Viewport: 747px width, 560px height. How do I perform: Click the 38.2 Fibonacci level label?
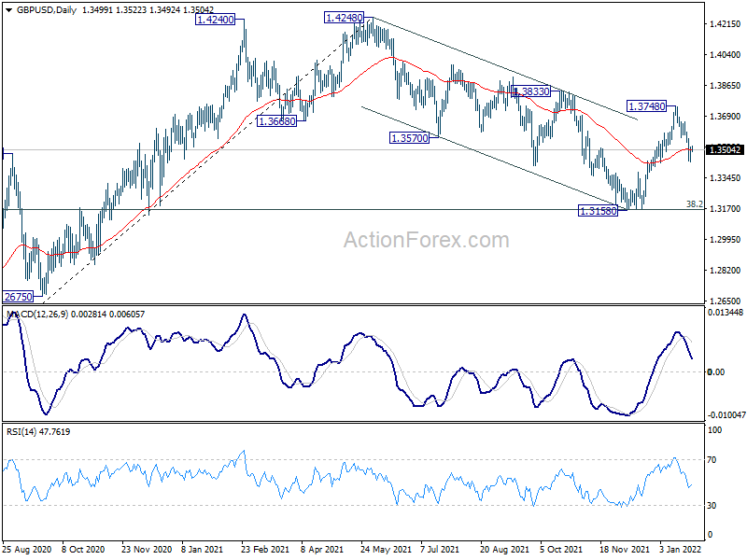click(694, 203)
